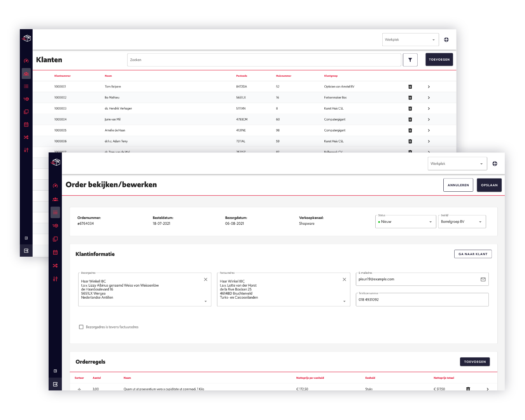The width and height of the screenshot is (525, 420).
Task: Select orders list icon in Order window sidebar
Action: point(55,212)
